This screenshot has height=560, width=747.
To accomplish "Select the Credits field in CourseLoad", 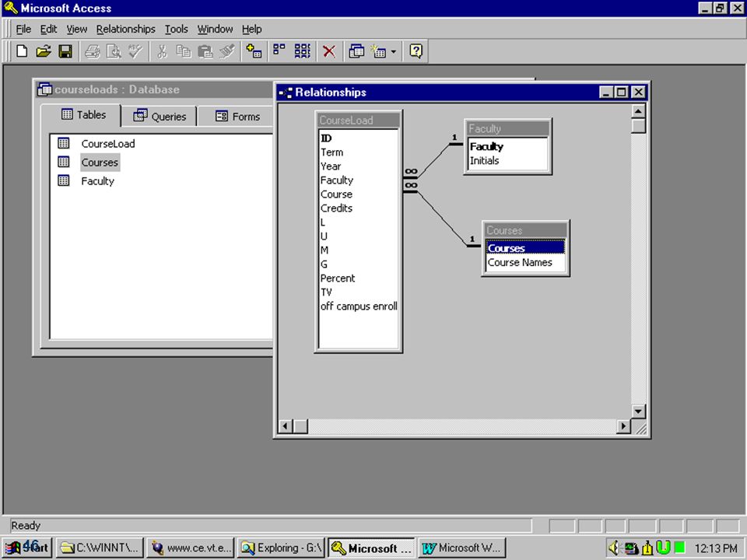I will [359, 208].
